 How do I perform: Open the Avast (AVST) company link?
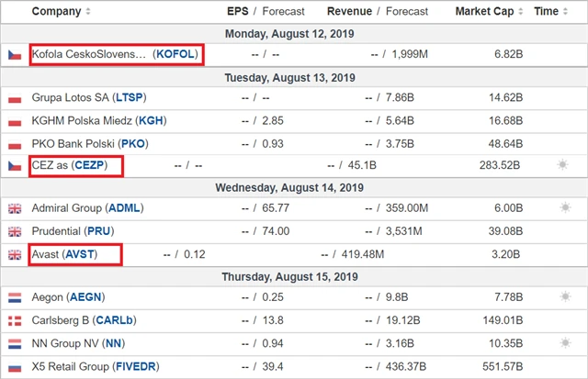pyautogui.click(x=63, y=253)
